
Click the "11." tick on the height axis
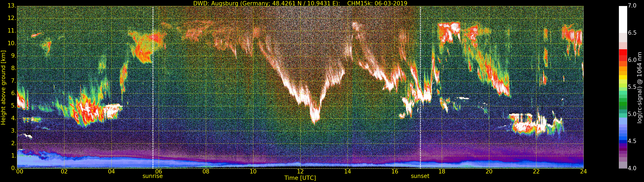12,31
